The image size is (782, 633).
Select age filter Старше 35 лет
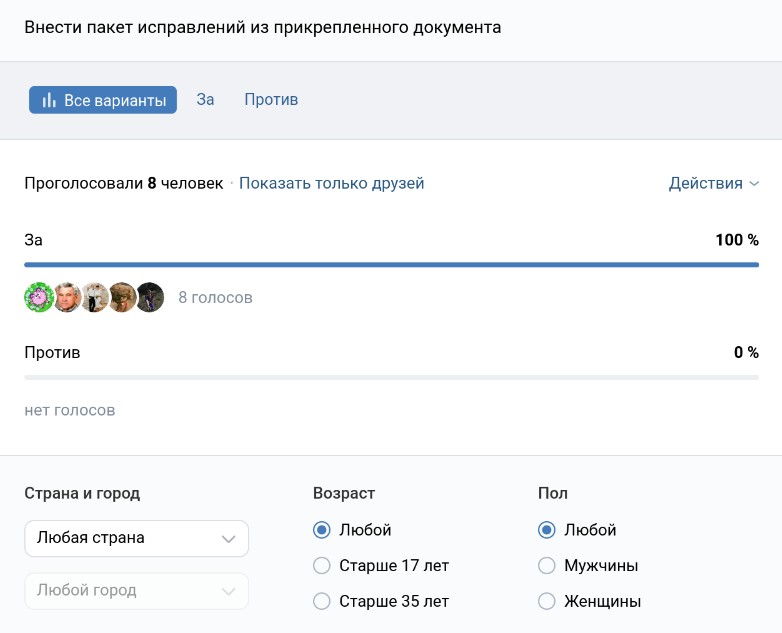click(x=322, y=602)
